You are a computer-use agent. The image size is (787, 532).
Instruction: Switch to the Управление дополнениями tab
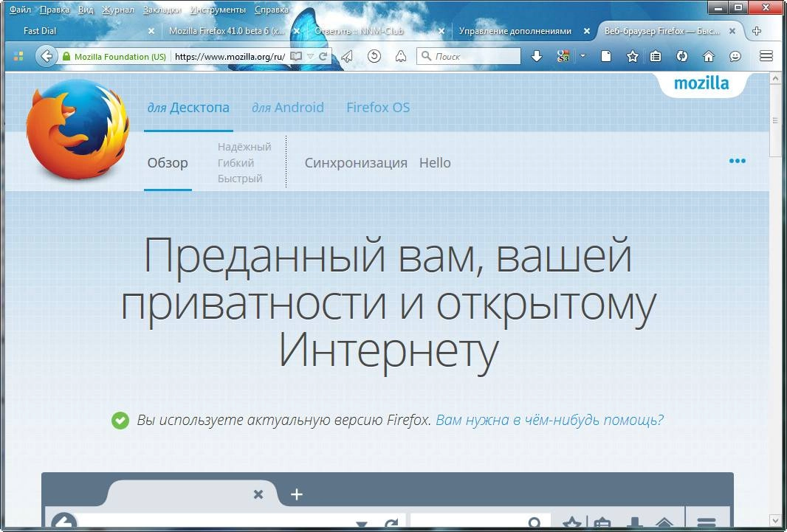515,31
